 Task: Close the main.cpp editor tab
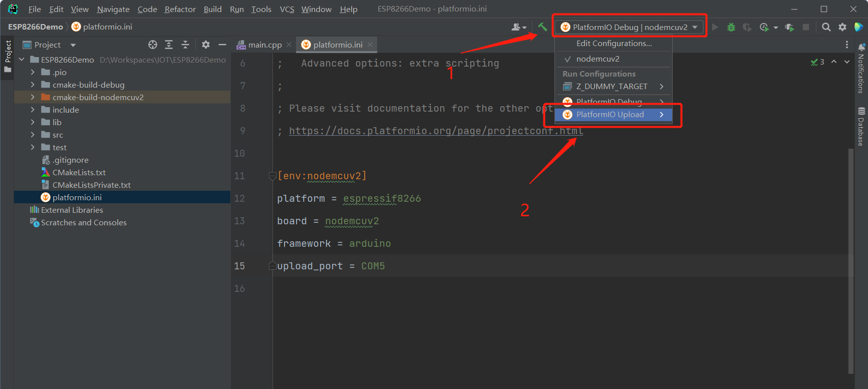pos(289,45)
